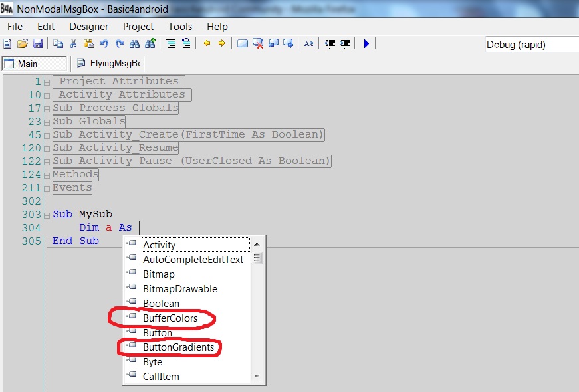Toggle a bookmark with the toolbar icon

pos(242,44)
